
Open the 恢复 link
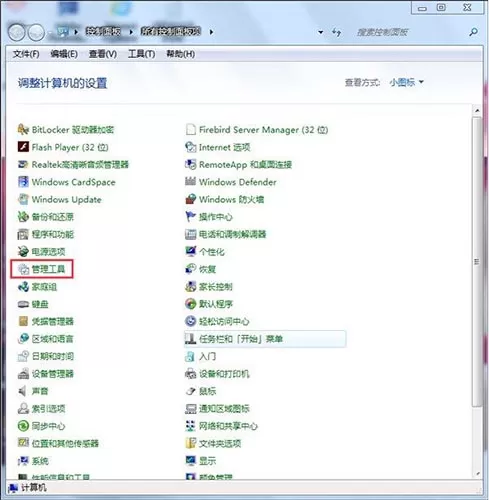207,269
